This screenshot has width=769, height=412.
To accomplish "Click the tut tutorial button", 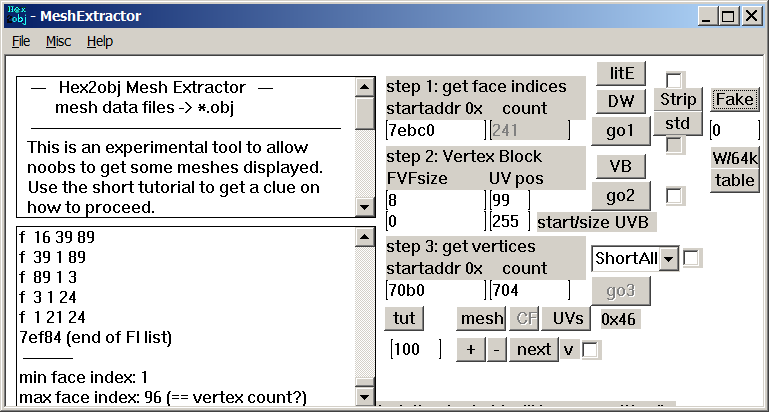I will tap(404, 318).
